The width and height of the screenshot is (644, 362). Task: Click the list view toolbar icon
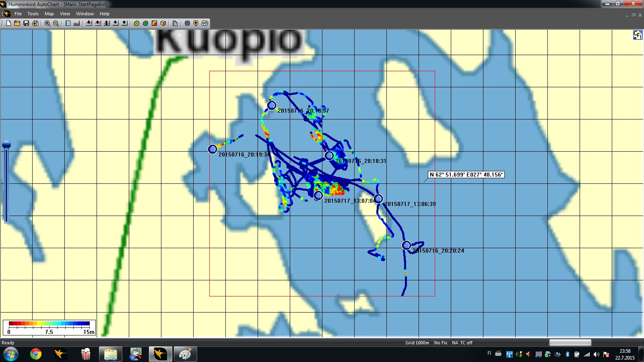point(68,23)
